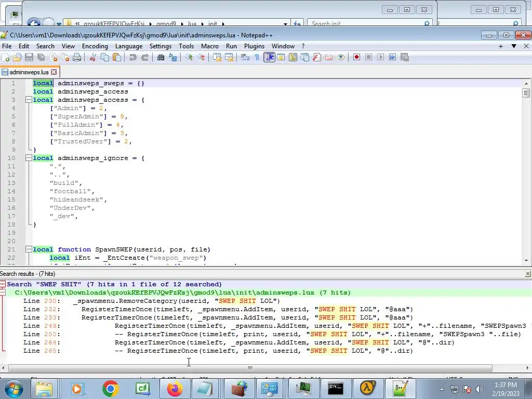Click the Redo arrow icon
This screenshot has width=532, height=399.
point(145,57)
